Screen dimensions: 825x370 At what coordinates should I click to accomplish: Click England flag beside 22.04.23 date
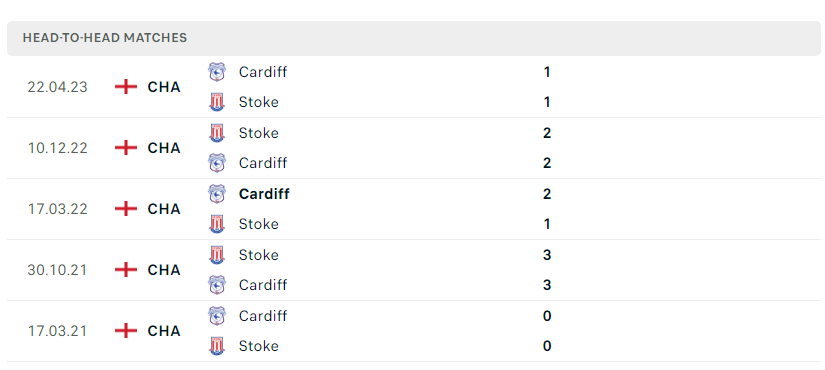(x=126, y=87)
